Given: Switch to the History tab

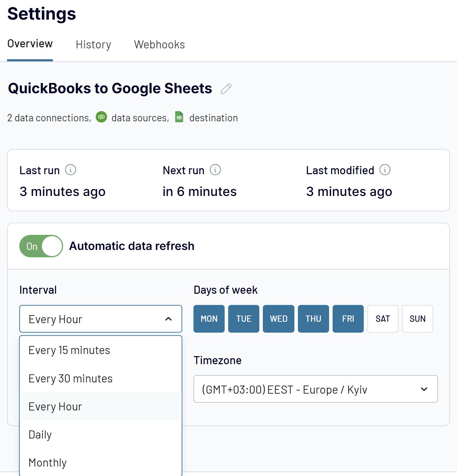Looking at the screenshot, I should tap(93, 45).
